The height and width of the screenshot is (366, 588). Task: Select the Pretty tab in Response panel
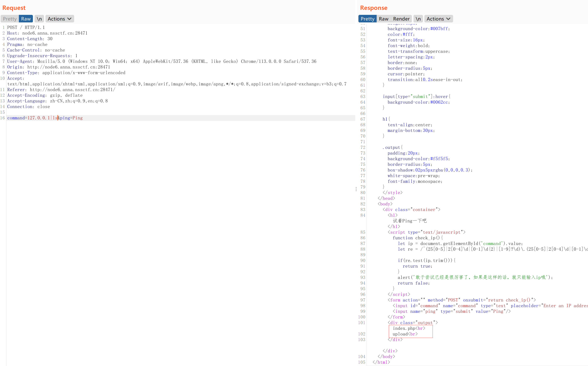[367, 19]
